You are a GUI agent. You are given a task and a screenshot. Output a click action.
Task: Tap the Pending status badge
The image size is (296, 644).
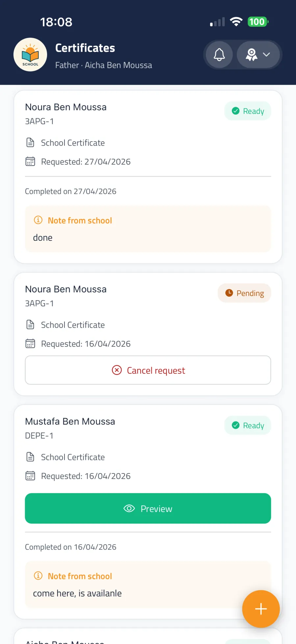[244, 293]
